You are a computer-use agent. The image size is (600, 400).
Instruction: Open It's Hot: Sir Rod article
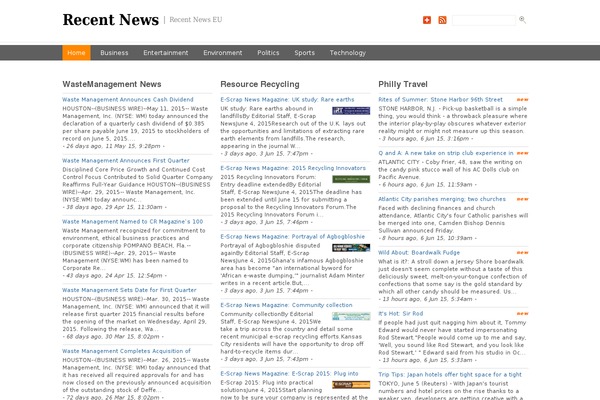[x=401, y=313]
